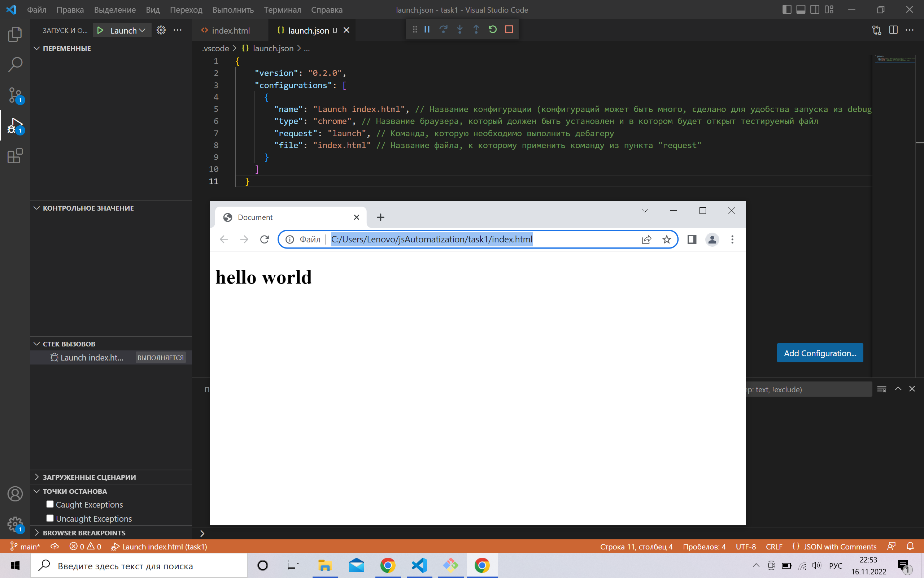
Task: Click the Step Out debug button
Action: [476, 29]
